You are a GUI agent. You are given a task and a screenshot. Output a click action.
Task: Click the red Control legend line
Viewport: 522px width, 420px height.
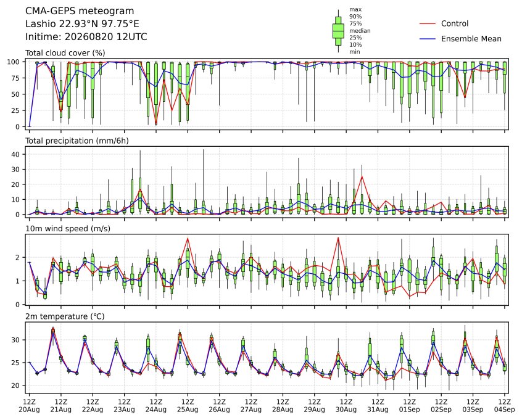point(427,24)
